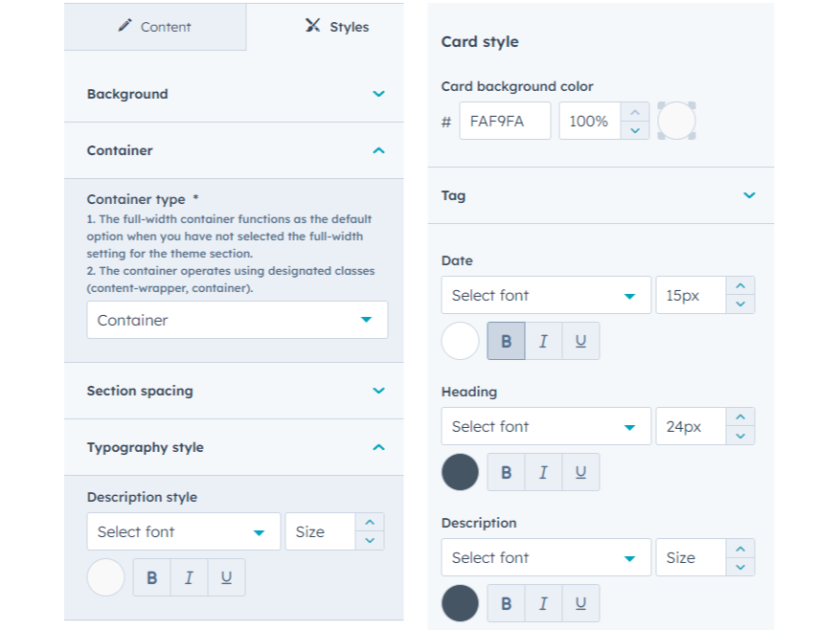The width and height of the screenshot is (840, 630).
Task: Click bold icon under Heading
Action: (506, 473)
